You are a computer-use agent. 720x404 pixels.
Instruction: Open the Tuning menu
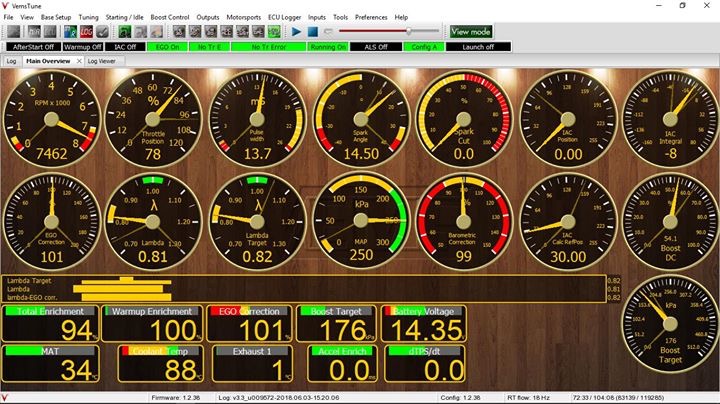point(88,17)
